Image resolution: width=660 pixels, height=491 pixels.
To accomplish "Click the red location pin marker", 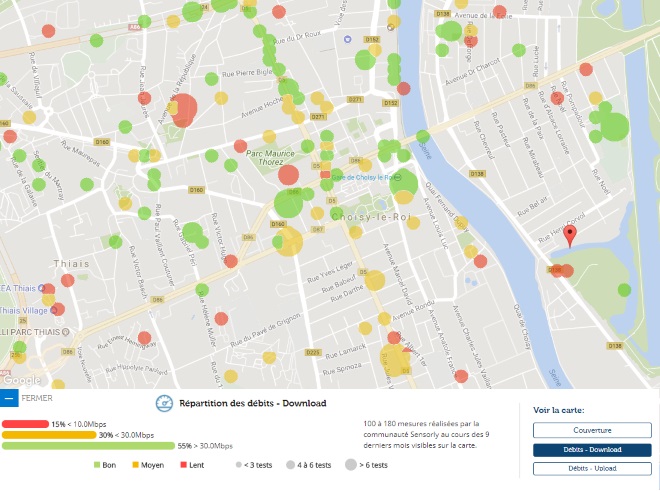I will [x=570, y=236].
